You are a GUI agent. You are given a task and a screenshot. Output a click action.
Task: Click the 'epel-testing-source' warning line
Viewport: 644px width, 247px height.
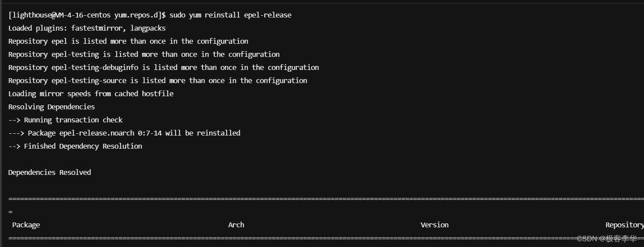(158, 80)
